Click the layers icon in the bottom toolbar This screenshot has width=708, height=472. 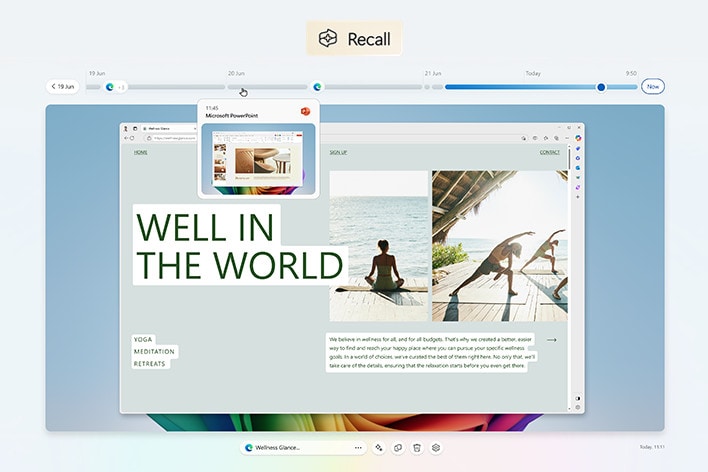coord(436,448)
